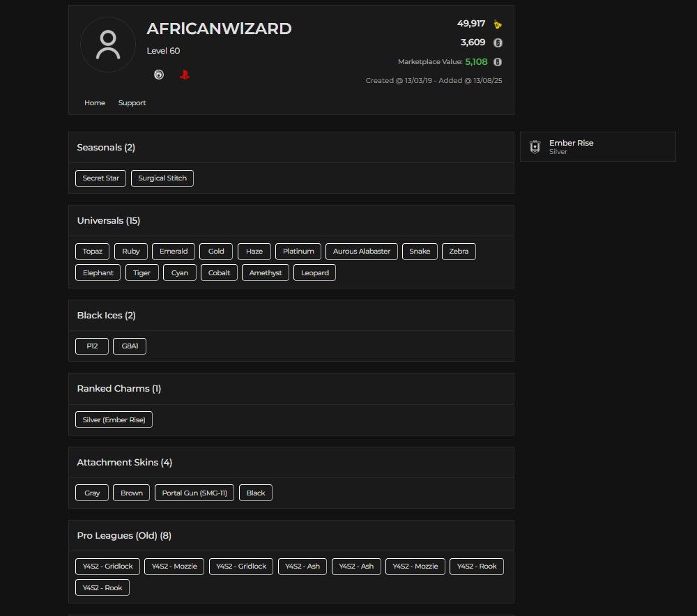Select the Platinum skin tag

tap(298, 251)
